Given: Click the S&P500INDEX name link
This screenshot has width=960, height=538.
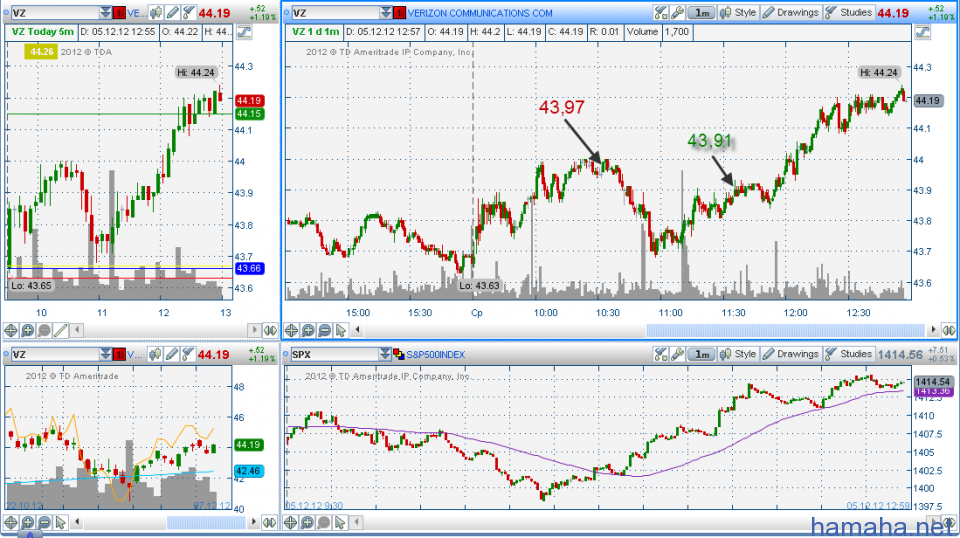Looking at the screenshot, I should 436,354.
